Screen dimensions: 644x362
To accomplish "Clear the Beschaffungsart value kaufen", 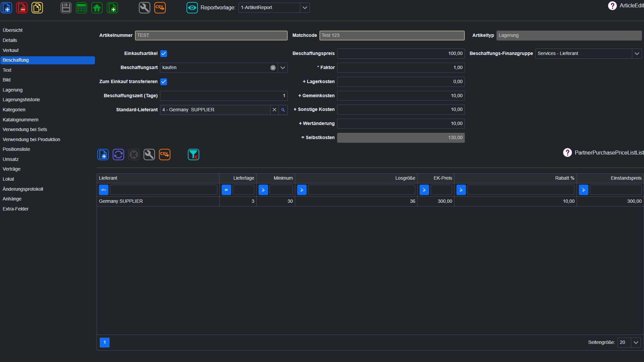I will [273, 68].
